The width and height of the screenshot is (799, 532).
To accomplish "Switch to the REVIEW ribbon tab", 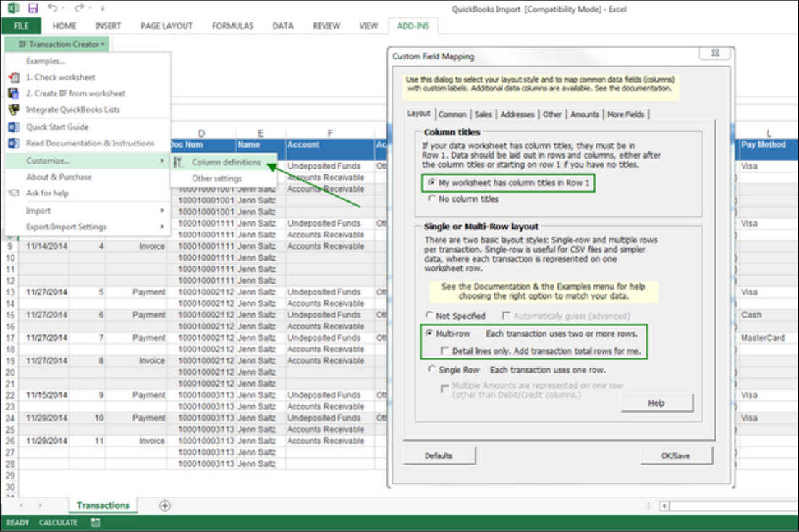I will (x=326, y=26).
